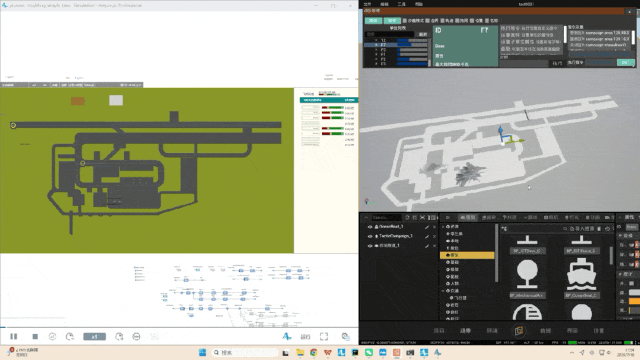The image size is (640, 360).
Task: Click the center cube icon in the bottom navigation
Action: point(519,331)
